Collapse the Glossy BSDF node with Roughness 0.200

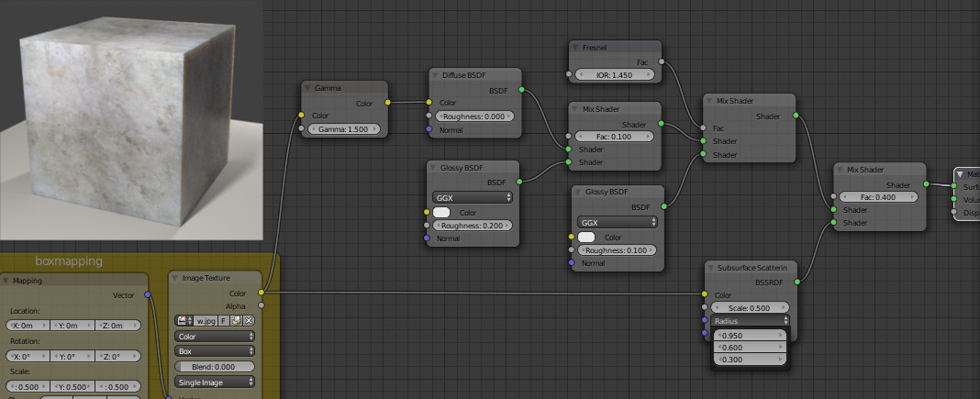[432, 168]
